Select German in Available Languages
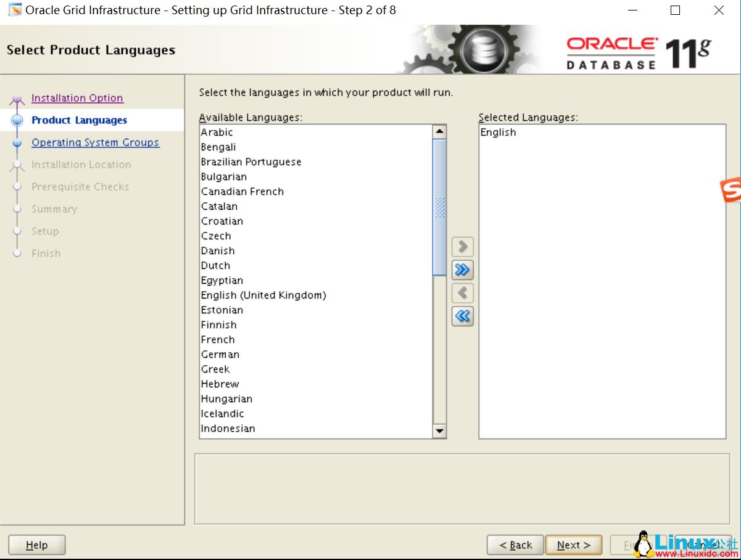 [x=220, y=354]
